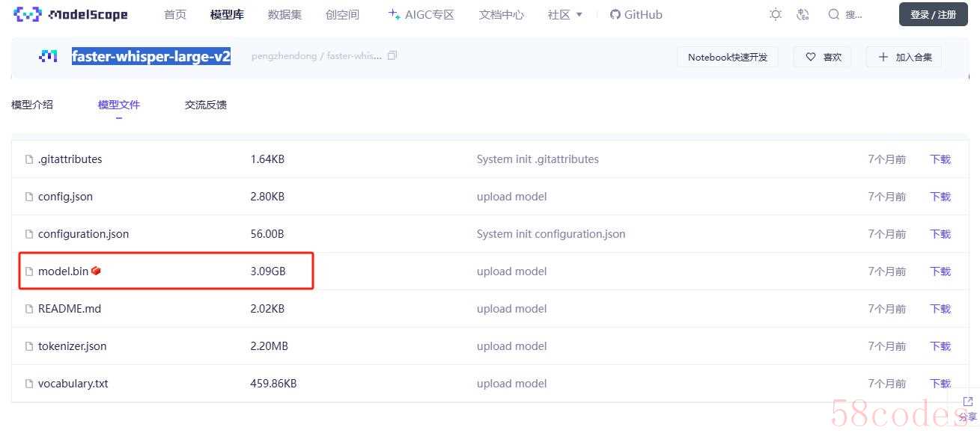Switch to the 模型介绍 tab
The image size is (980, 436).
(32, 105)
